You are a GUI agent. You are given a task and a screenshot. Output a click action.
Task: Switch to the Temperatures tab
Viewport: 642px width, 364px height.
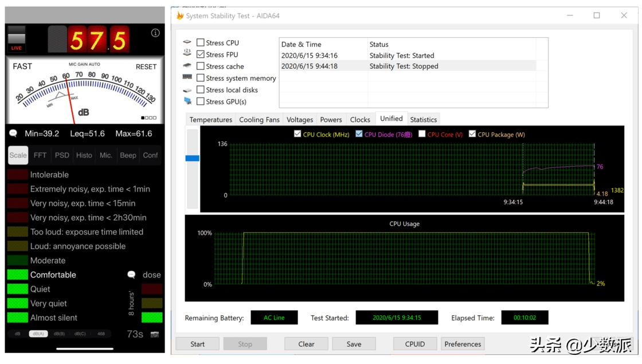click(x=210, y=119)
